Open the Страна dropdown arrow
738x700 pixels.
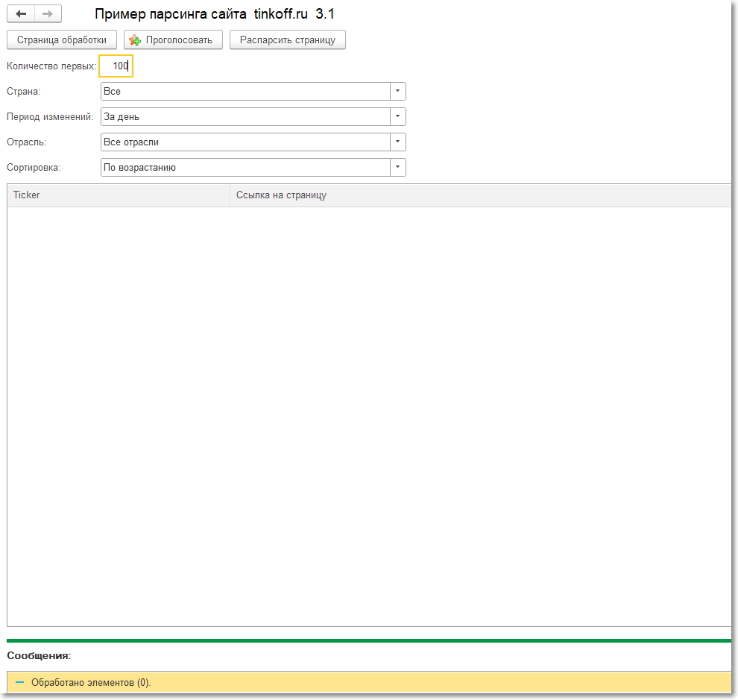point(398,92)
